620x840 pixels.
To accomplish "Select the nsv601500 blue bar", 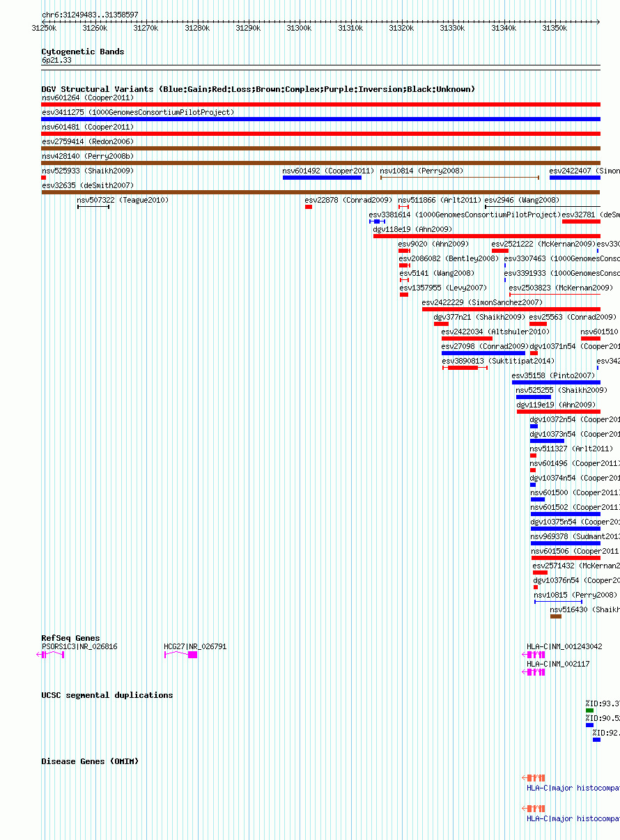I will (538, 499).
